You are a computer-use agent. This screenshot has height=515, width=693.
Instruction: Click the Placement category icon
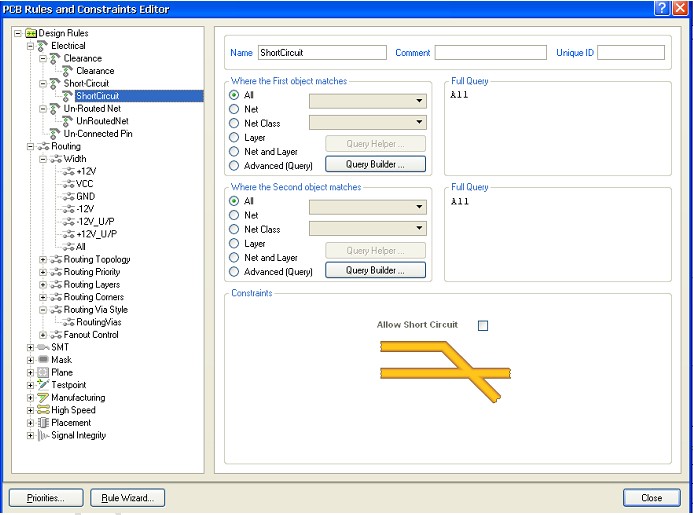(43, 423)
